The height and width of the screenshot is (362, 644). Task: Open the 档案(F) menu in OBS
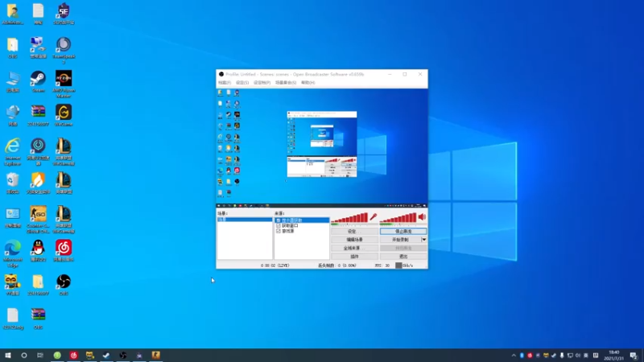[225, 83]
